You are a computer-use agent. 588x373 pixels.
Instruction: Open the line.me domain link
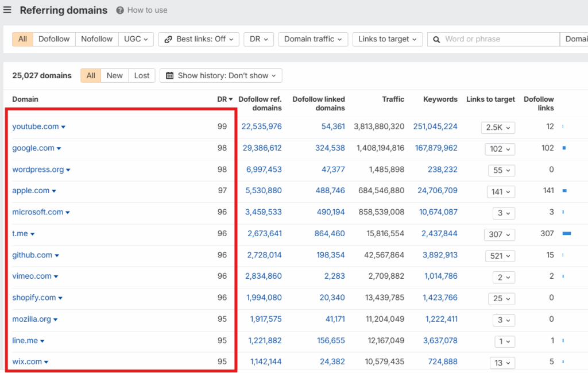pos(25,340)
